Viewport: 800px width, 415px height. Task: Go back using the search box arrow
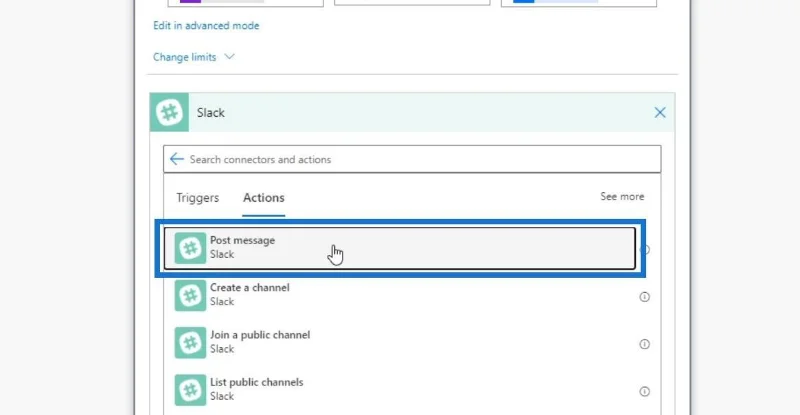point(177,159)
